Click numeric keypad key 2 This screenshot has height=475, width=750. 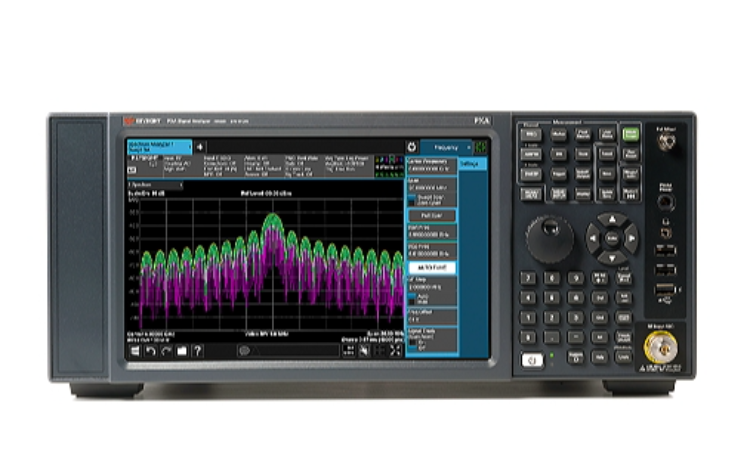pos(551,317)
